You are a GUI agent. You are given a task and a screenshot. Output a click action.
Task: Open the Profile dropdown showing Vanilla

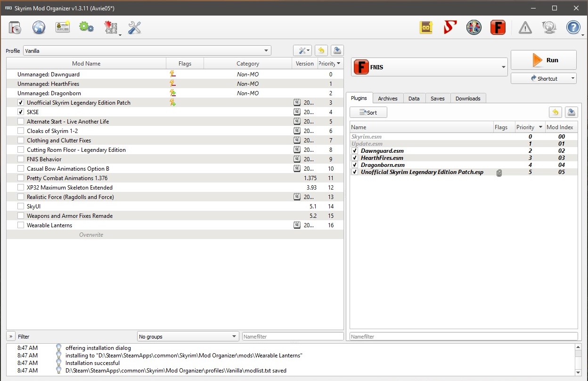pyautogui.click(x=147, y=50)
